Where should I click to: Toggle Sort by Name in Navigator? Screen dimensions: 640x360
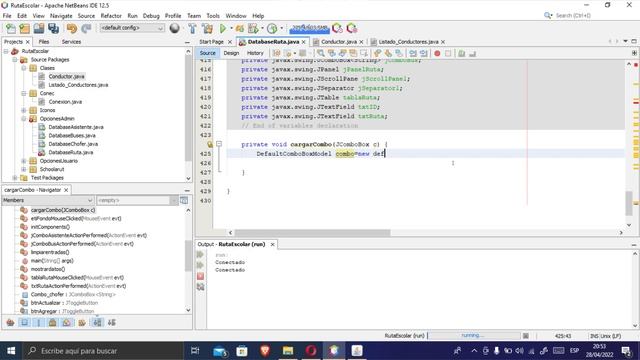[97, 322]
